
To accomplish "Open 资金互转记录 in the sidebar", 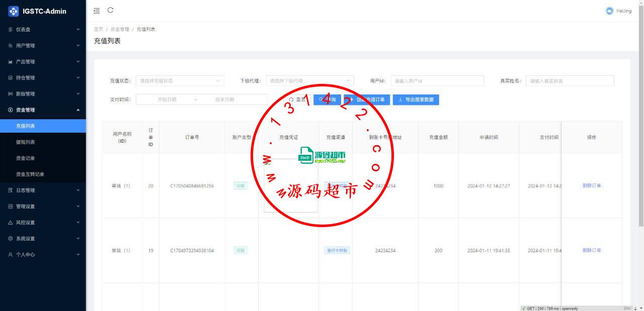I will (43, 174).
